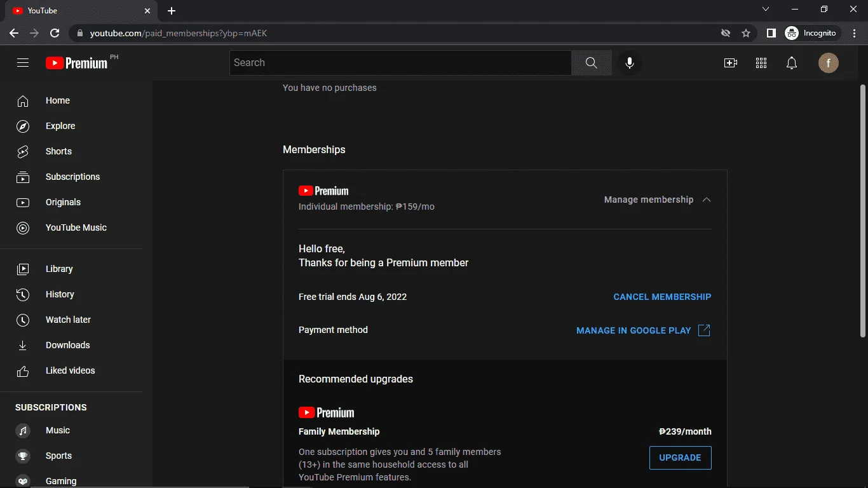Open a new browser tab
Screen dimensions: 868x488
click(x=172, y=11)
